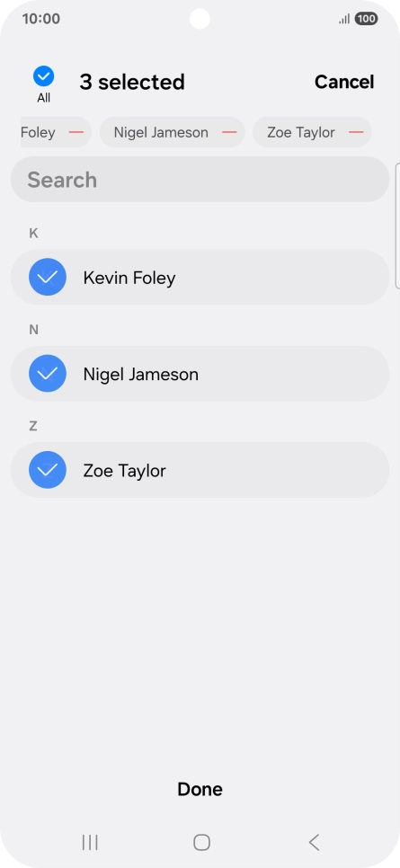Remove Nigel Jameson chip via minus icon
Viewport: 400px width, 868px height.
pyautogui.click(x=229, y=132)
